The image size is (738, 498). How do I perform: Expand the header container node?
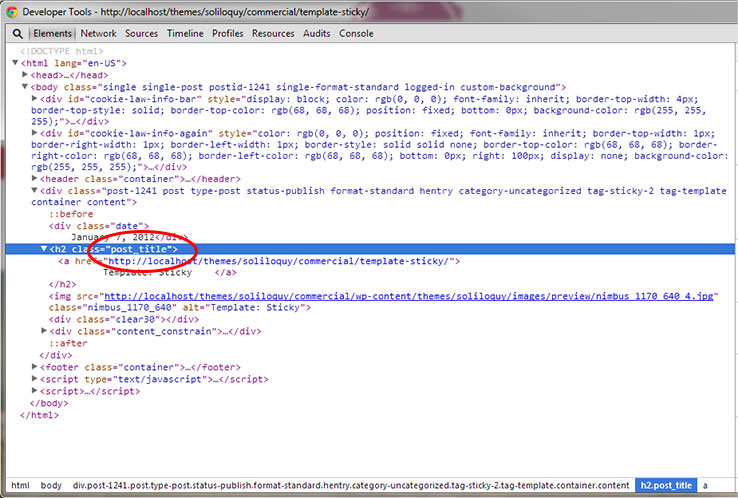click(x=34, y=178)
